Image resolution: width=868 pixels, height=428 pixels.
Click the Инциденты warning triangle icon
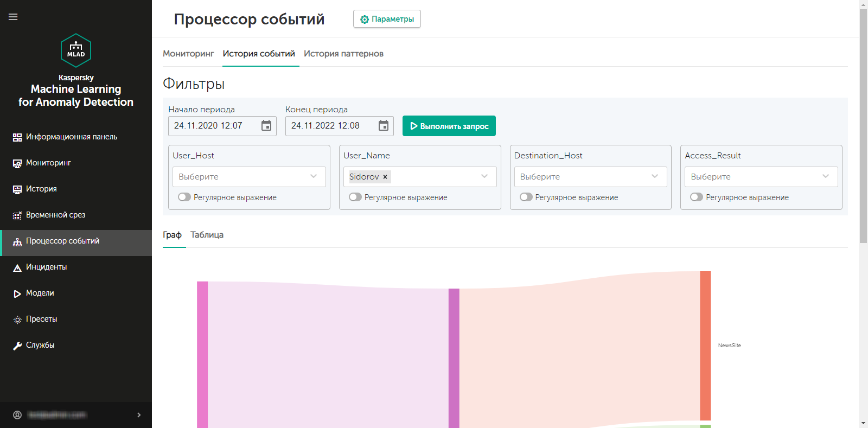tap(17, 267)
